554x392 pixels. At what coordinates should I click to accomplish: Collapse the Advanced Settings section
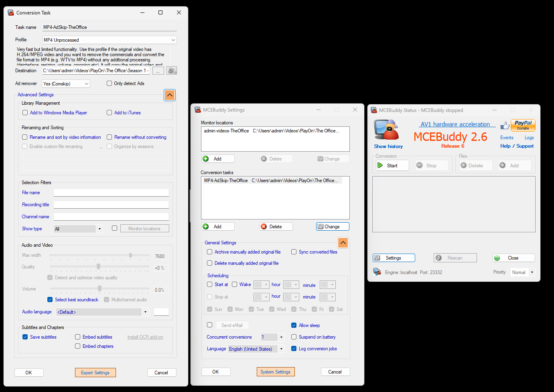click(170, 95)
